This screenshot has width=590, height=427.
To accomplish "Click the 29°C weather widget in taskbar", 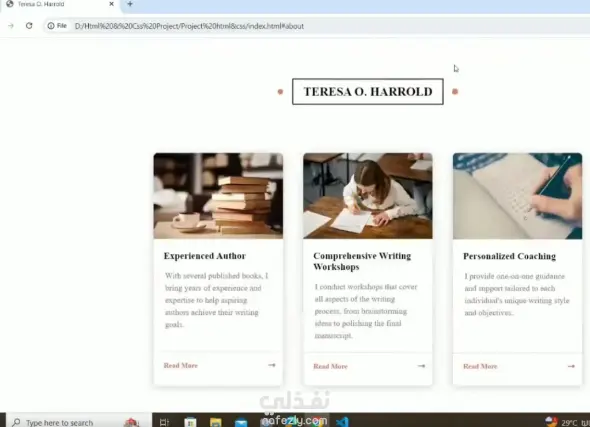I will click(561, 422).
